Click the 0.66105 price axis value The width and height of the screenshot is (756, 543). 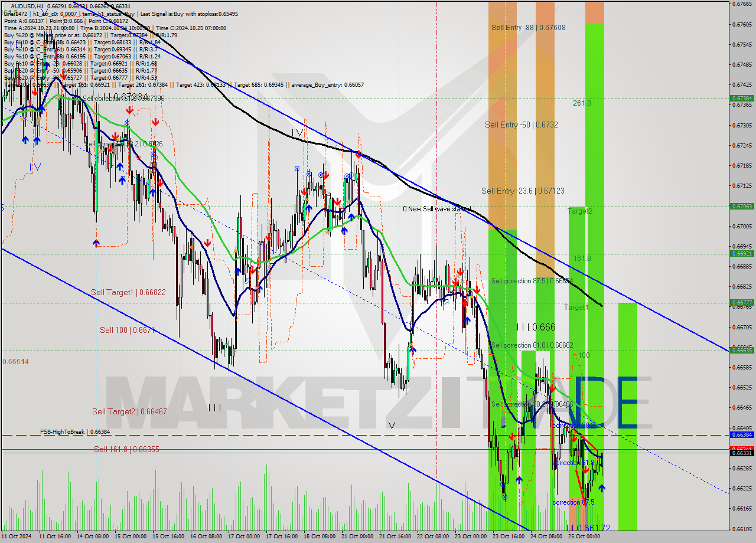(x=742, y=529)
